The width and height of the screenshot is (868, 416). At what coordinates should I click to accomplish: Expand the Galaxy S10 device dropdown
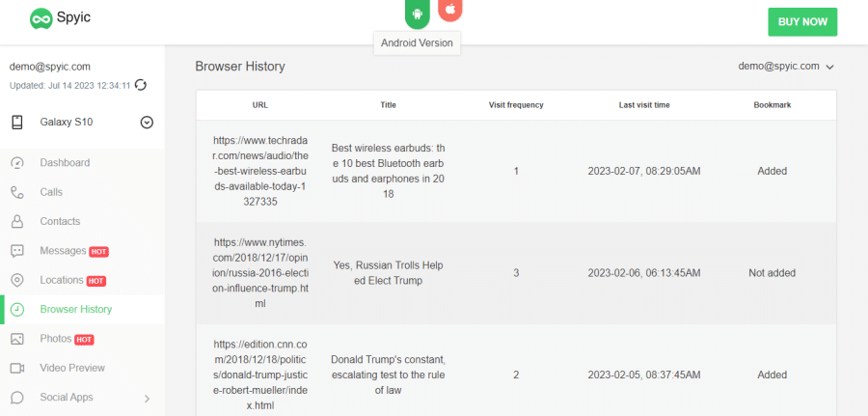click(147, 123)
